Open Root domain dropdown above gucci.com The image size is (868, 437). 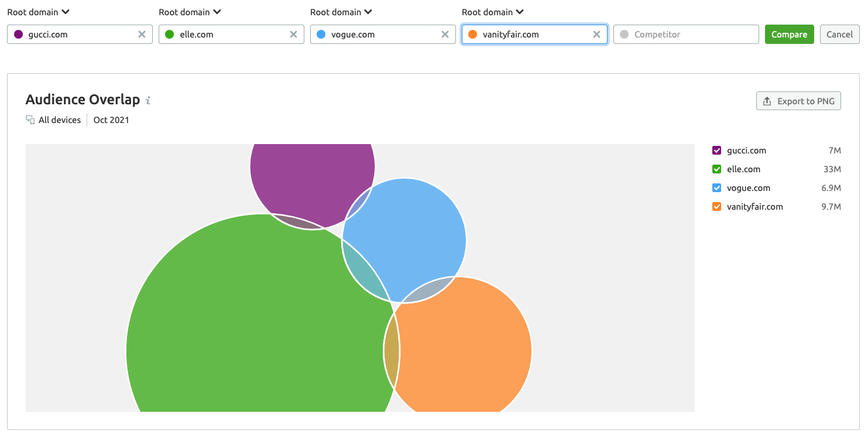coord(39,12)
